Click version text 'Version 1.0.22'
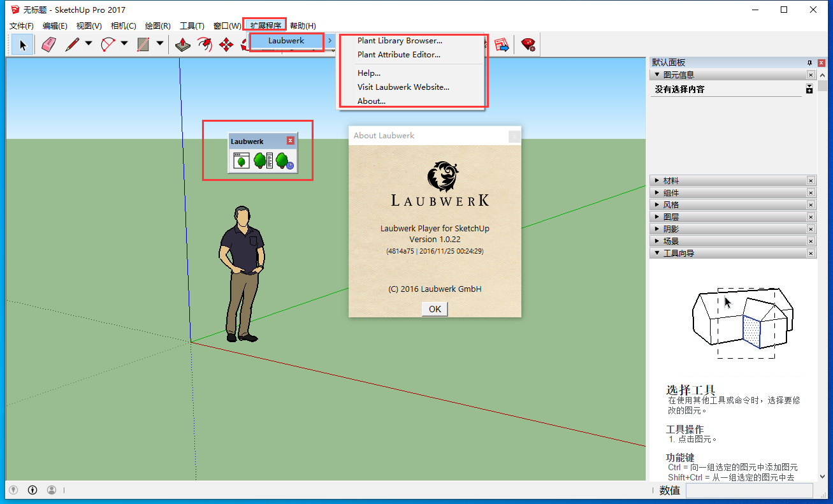The width and height of the screenshot is (833, 504). pos(435,240)
